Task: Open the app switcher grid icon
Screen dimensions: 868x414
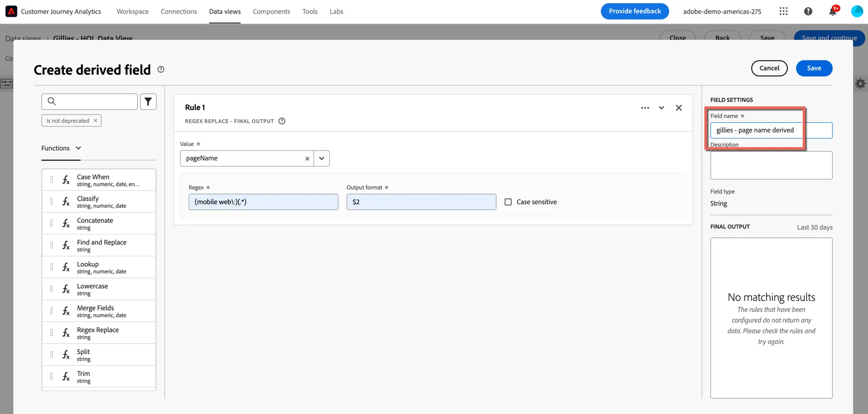Action: tap(783, 11)
